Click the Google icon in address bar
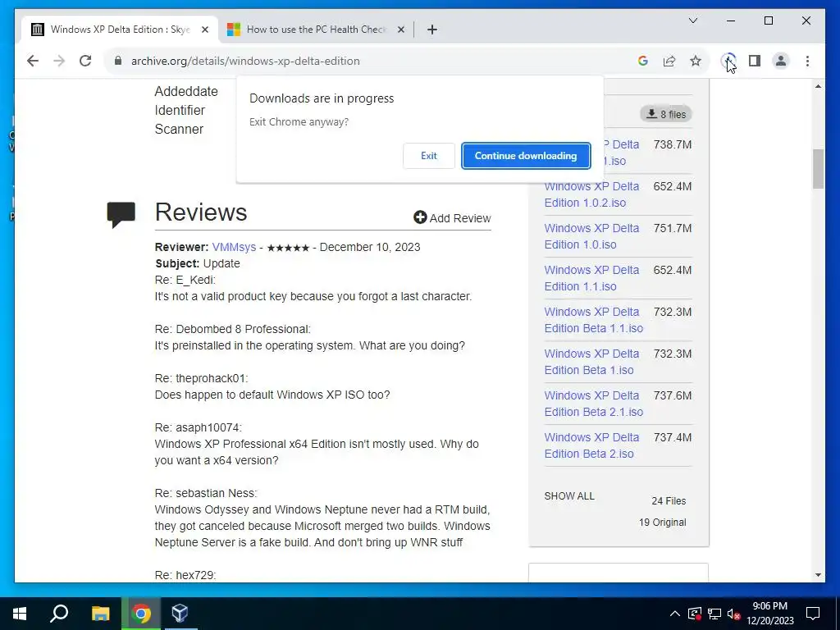 point(643,61)
